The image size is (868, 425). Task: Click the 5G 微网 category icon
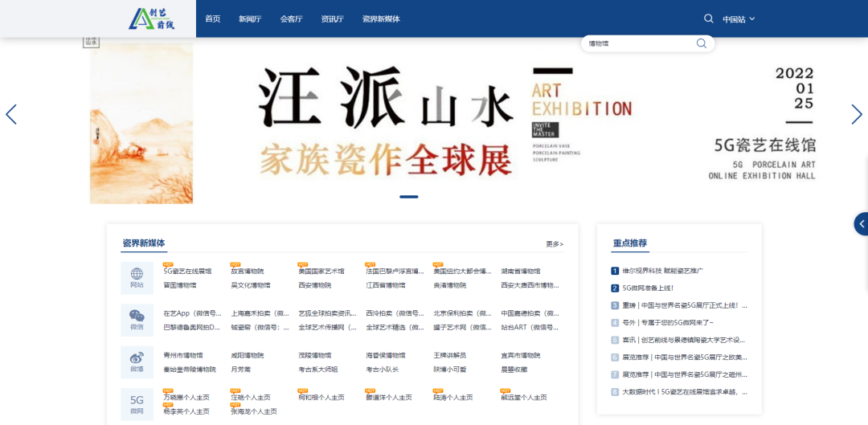(137, 405)
